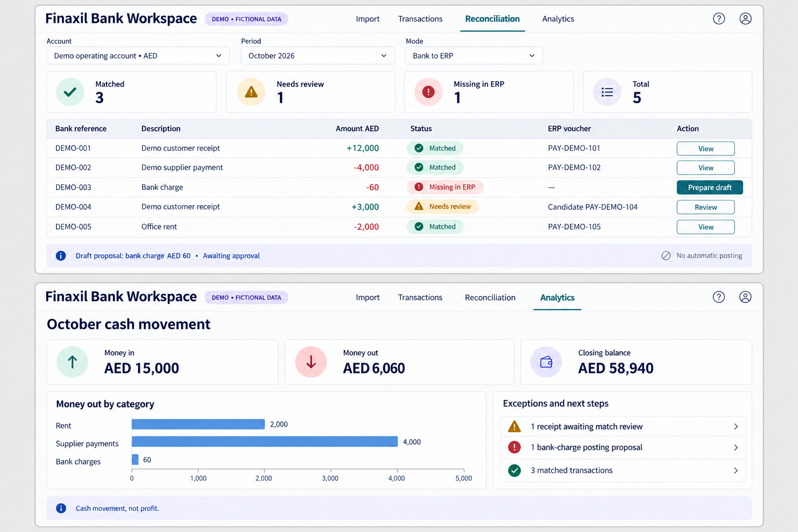The height and width of the screenshot is (532, 798).
Task: Open the Mode dropdown set to Bank to ERP
Action: click(x=474, y=56)
